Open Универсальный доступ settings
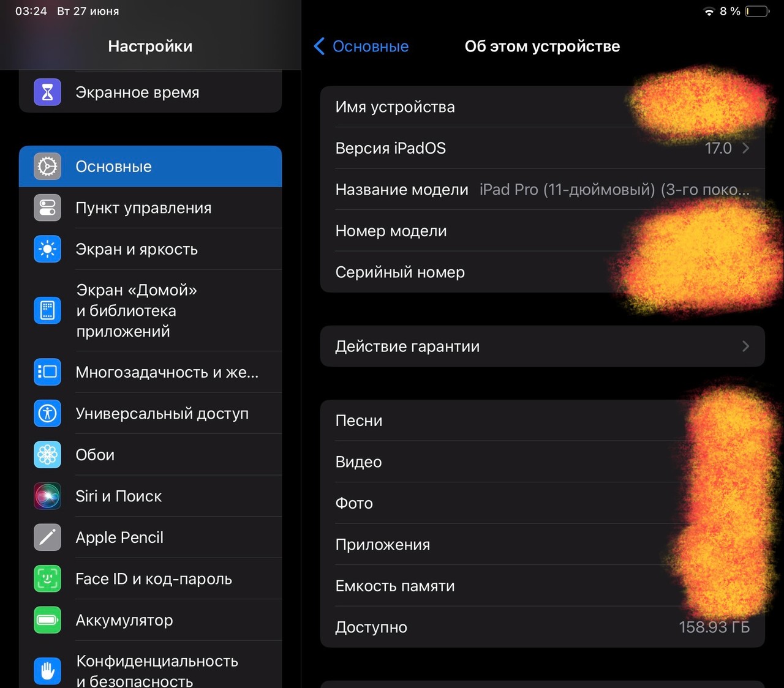The image size is (784, 688). (150, 414)
